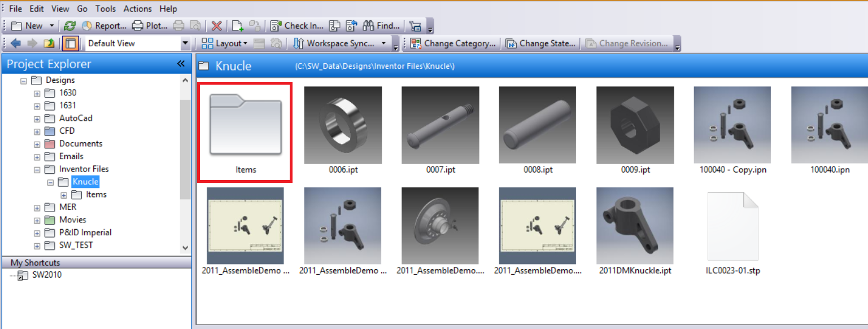
Task: Open the Tools menu
Action: click(x=106, y=8)
